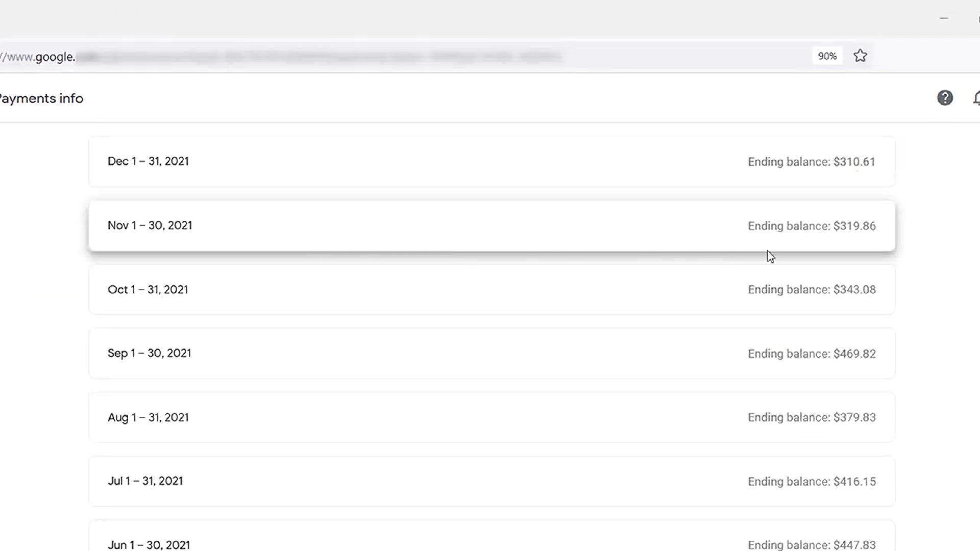Click the help question mark icon
The height and width of the screenshot is (551, 980).
tap(945, 98)
